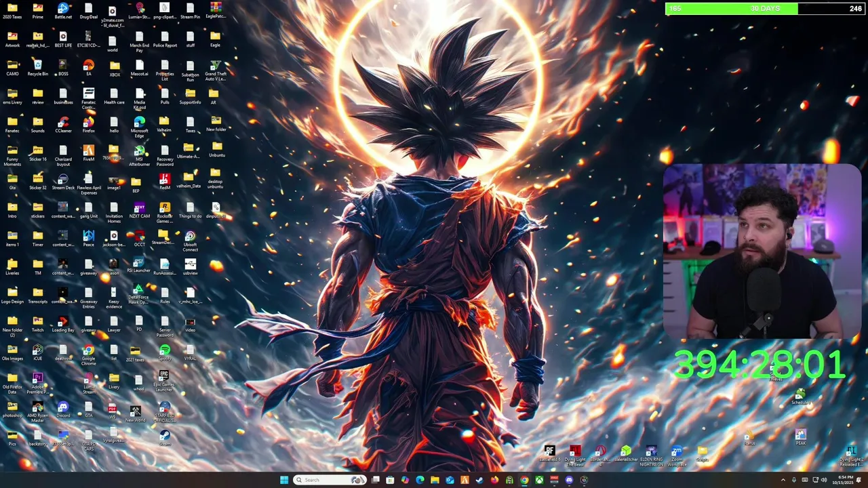
Task: Open the Google Chrome desktop shortcut
Action: coord(89,355)
